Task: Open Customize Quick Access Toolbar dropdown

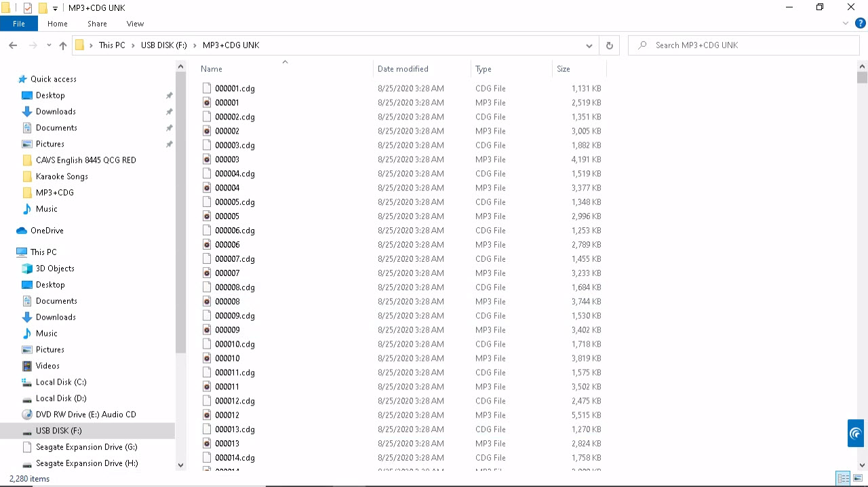Action: click(55, 8)
